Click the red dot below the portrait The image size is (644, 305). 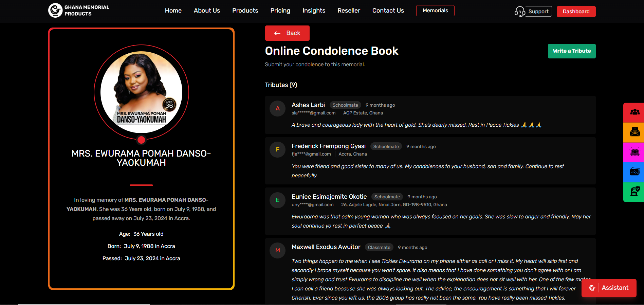(x=141, y=140)
